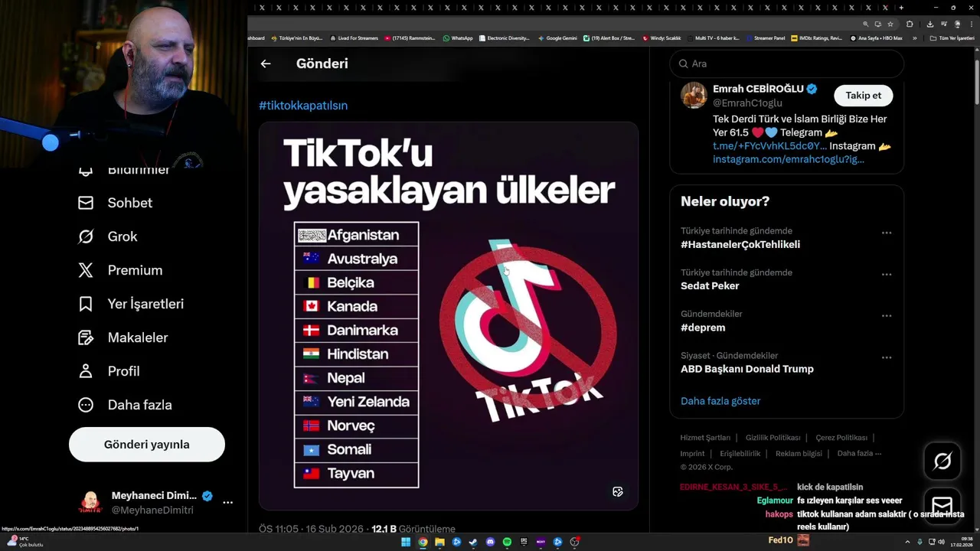The width and height of the screenshot is (980, 551).
Task: Open Hizmet Şartları footer link
Action: click(x=705, y=438)
